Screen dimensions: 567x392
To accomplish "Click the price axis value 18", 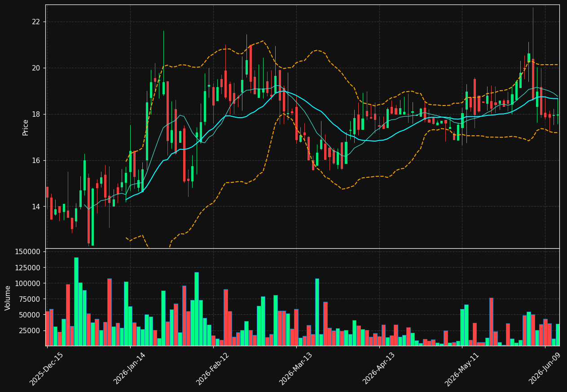I will click(x=36, y=115).
